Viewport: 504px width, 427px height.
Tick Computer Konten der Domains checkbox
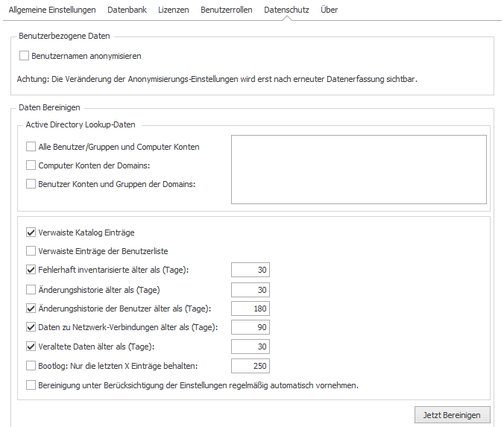[x=31, y=165]
